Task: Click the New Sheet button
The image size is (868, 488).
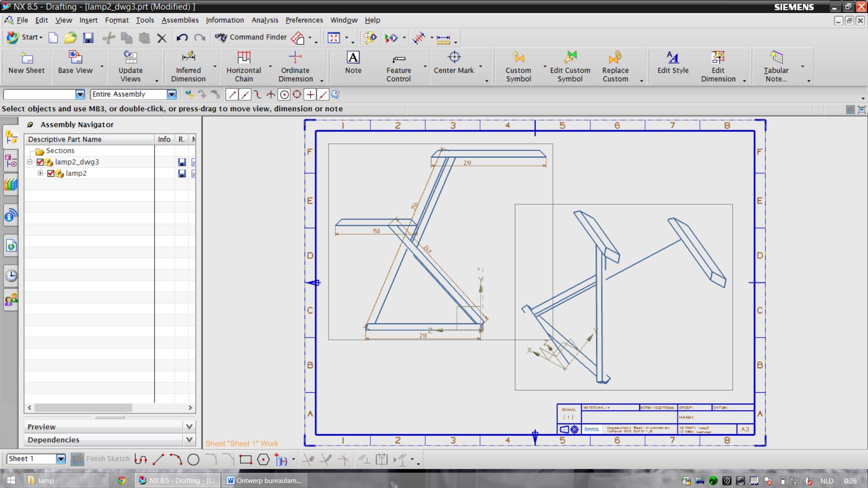Action: coord(26,66)
